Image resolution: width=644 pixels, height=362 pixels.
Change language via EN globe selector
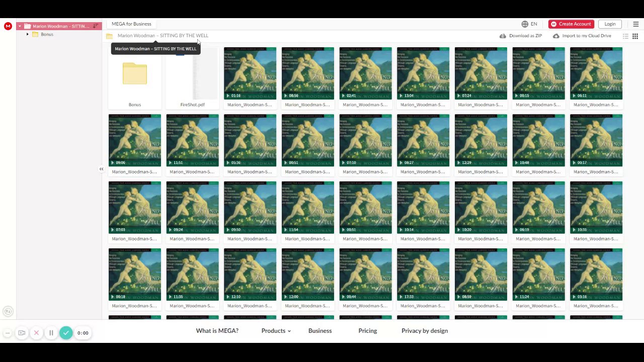click(x=529, y=24)
